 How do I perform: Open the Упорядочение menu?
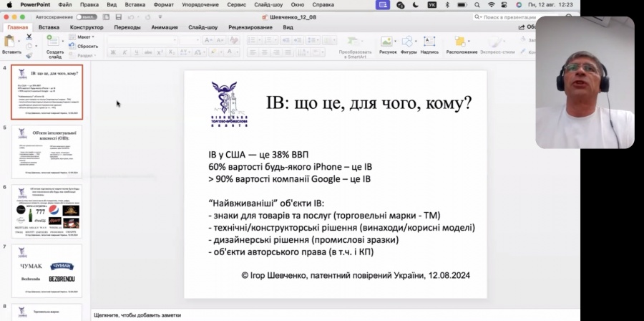tap(200, 4)
